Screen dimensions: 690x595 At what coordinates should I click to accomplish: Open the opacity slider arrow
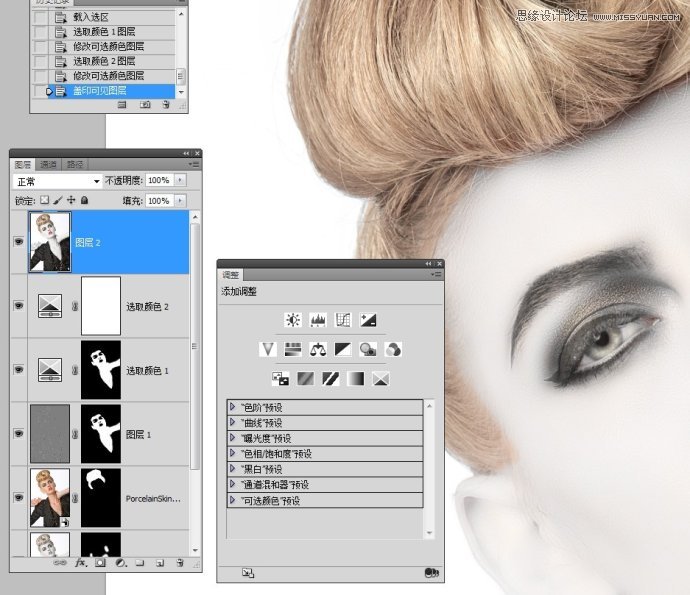[180, 181]
